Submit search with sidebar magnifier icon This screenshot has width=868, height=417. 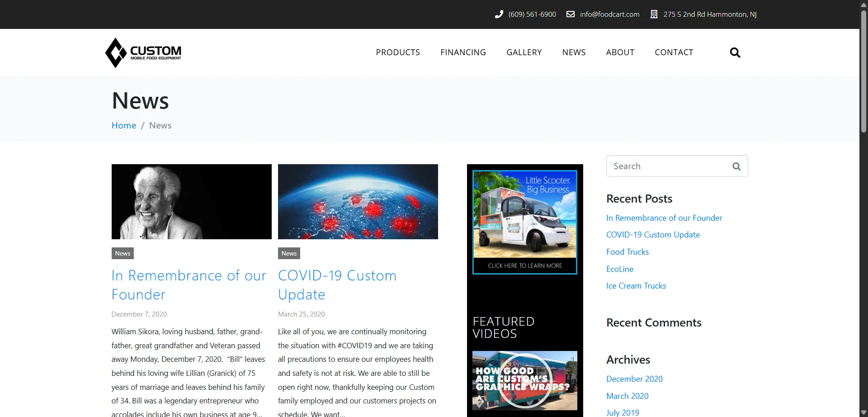736,166
